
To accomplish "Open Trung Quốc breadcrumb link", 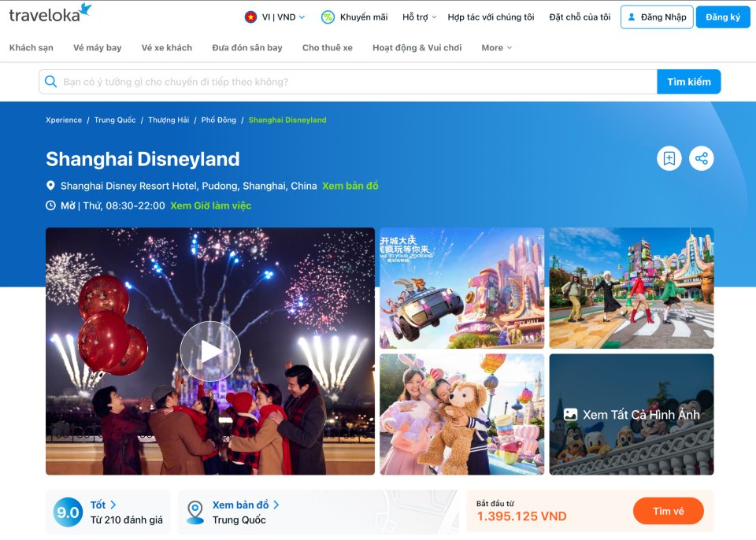I will click(115, 120).
